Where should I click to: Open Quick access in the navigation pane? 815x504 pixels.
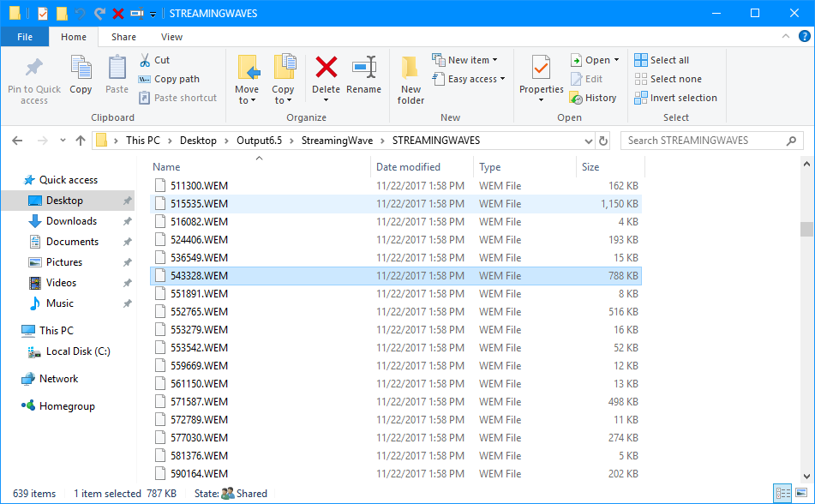coord(68,180)
